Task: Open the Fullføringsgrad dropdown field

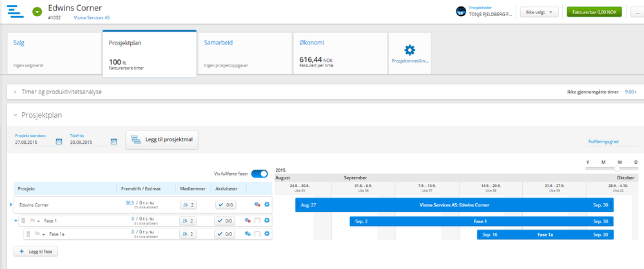Action: pos(612,142)
